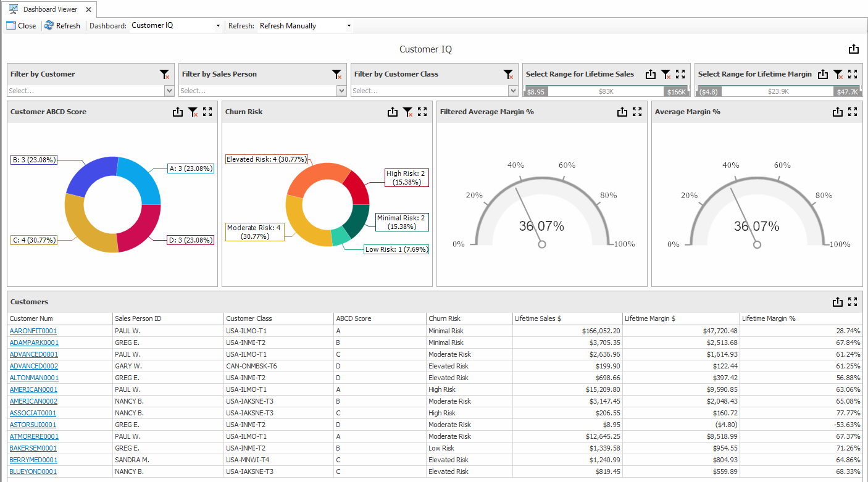Clear the Churn Risk chart filter

407,112
